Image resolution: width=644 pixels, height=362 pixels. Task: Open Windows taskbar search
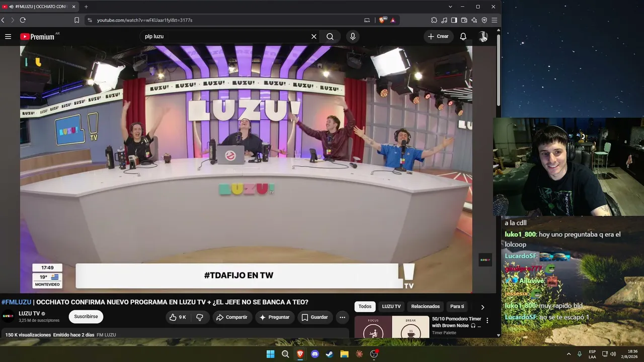coord(285,354)
